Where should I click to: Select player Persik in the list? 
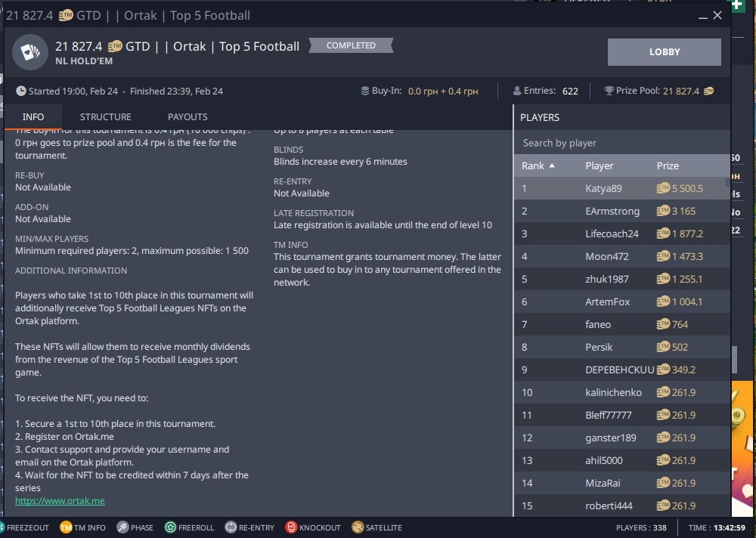coord(622,347)
